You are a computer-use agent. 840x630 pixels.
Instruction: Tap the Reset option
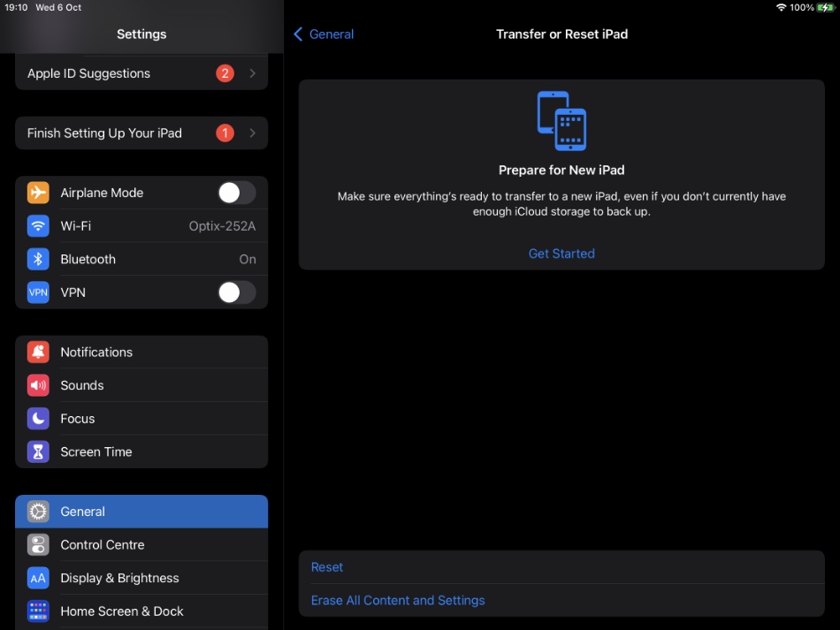click(x=561, y=567)
